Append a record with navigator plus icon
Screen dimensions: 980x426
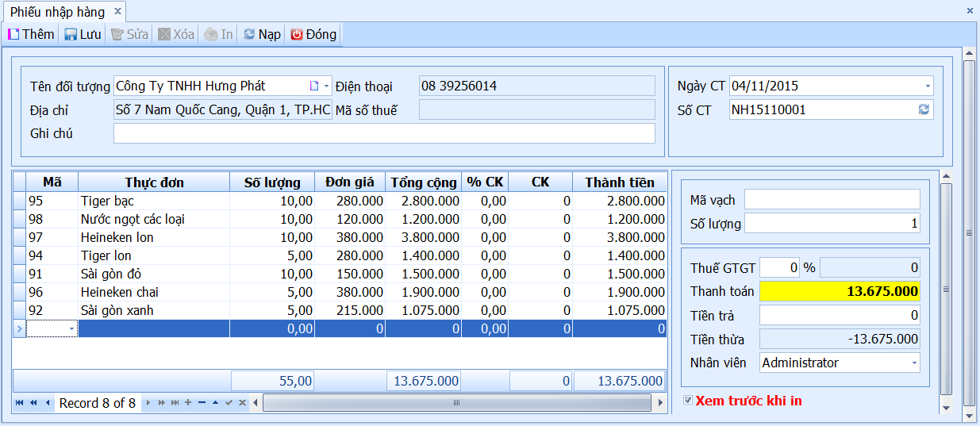tap(188, 403)
